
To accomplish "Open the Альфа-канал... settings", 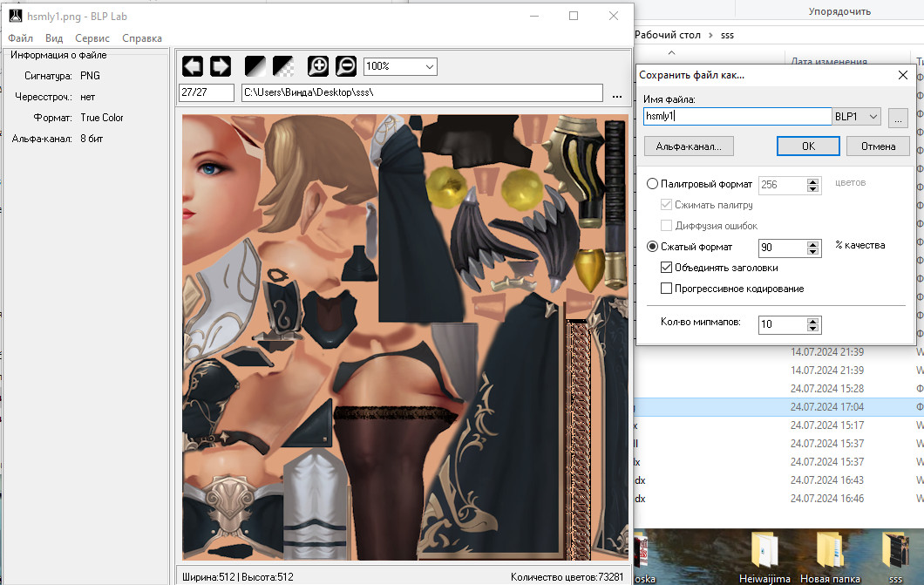I will click(689, 146).
